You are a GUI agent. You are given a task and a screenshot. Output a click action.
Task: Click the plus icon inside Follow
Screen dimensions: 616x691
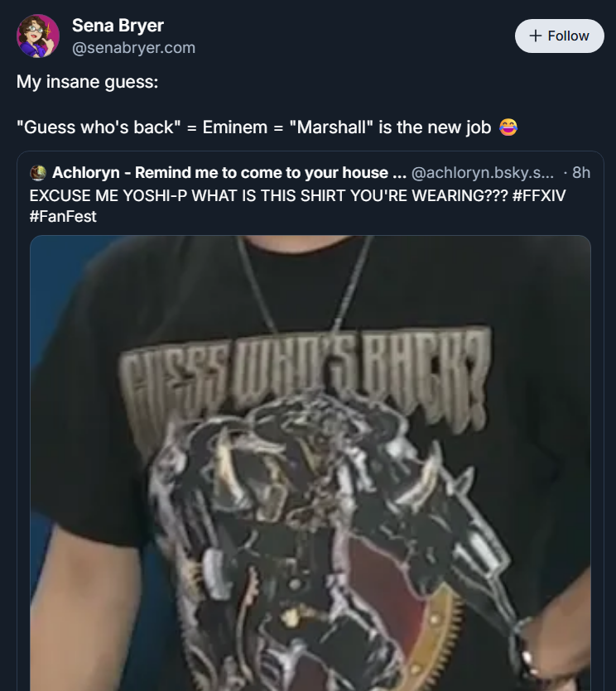(536, 36)
